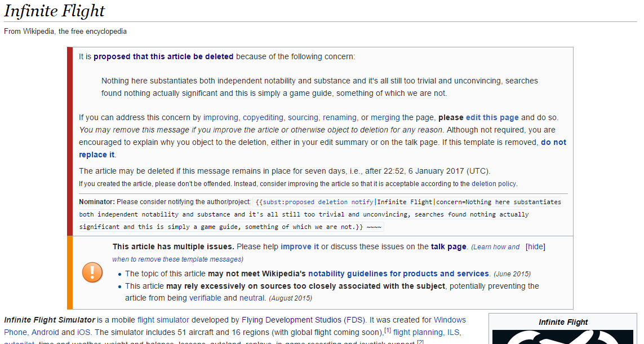Click the 'merging' link
Screen dimensions: 644x344
coord(385,117)
